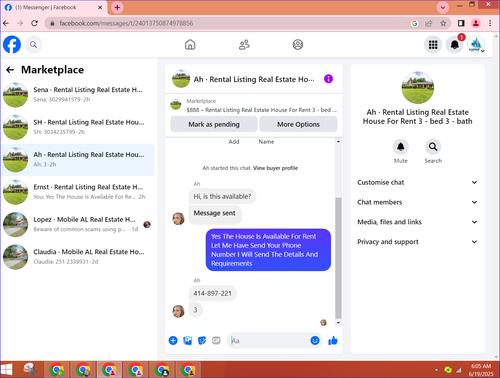Click the chat scrollbar down arrow
The image size is (500, 378).
(338, 322)
